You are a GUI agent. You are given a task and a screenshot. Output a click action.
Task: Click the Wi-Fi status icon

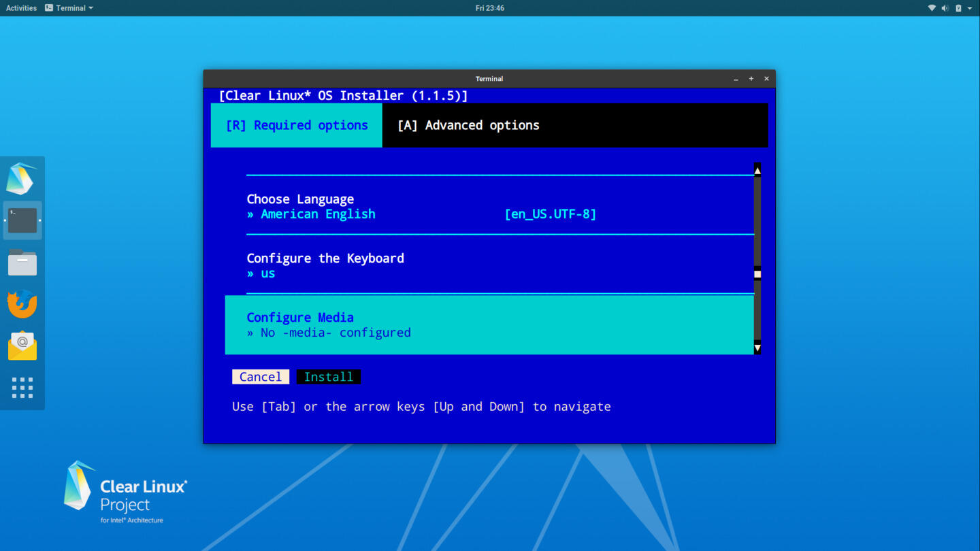point(932,8)
